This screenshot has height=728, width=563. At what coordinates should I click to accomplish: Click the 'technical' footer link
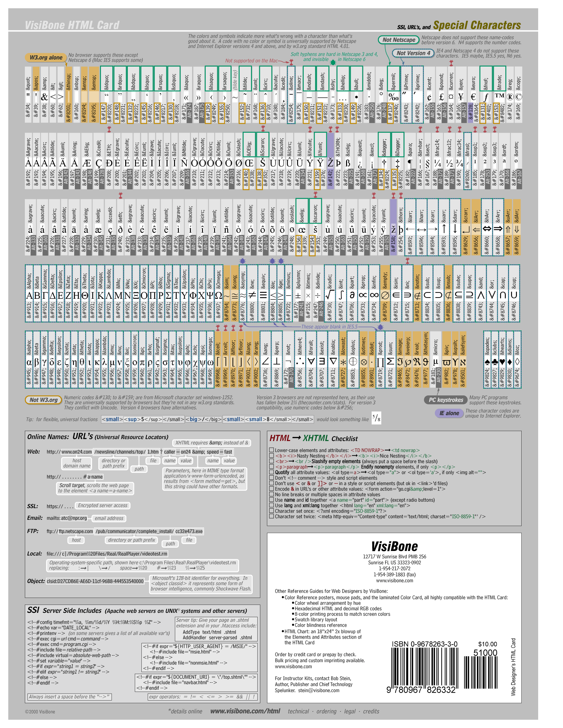pyautogui.click(x=298, y=711)
